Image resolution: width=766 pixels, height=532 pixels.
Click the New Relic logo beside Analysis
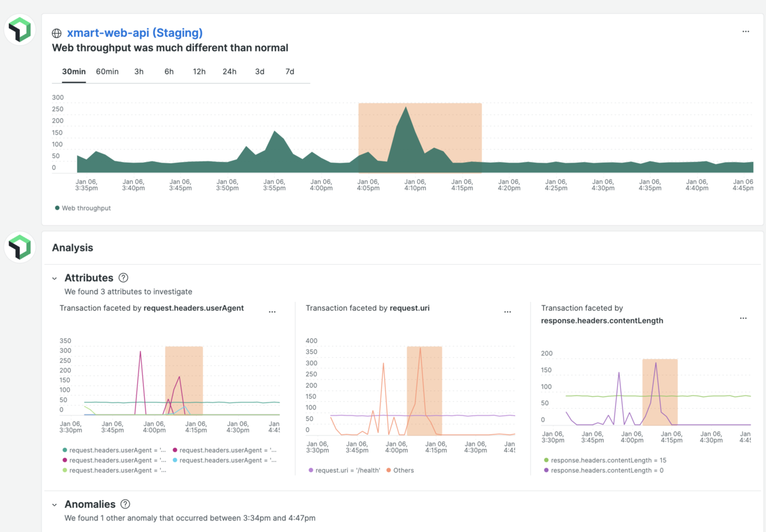click(x=20, y=247)
